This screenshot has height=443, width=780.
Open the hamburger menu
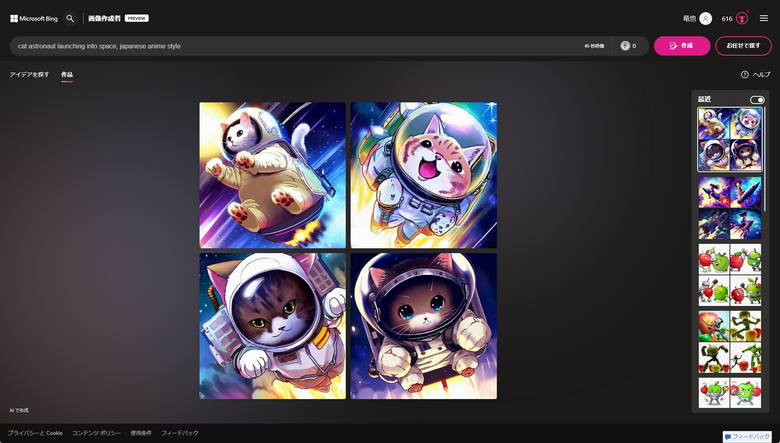[x=764, y=18]
